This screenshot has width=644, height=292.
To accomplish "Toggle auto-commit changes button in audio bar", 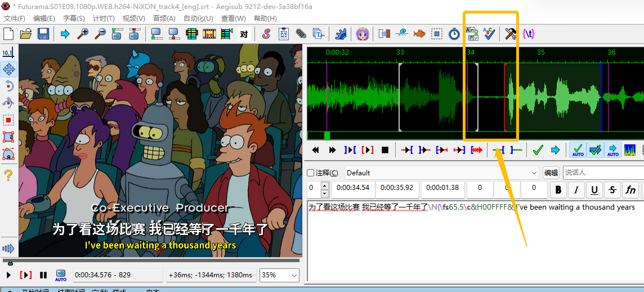I will tap(578, 150).
